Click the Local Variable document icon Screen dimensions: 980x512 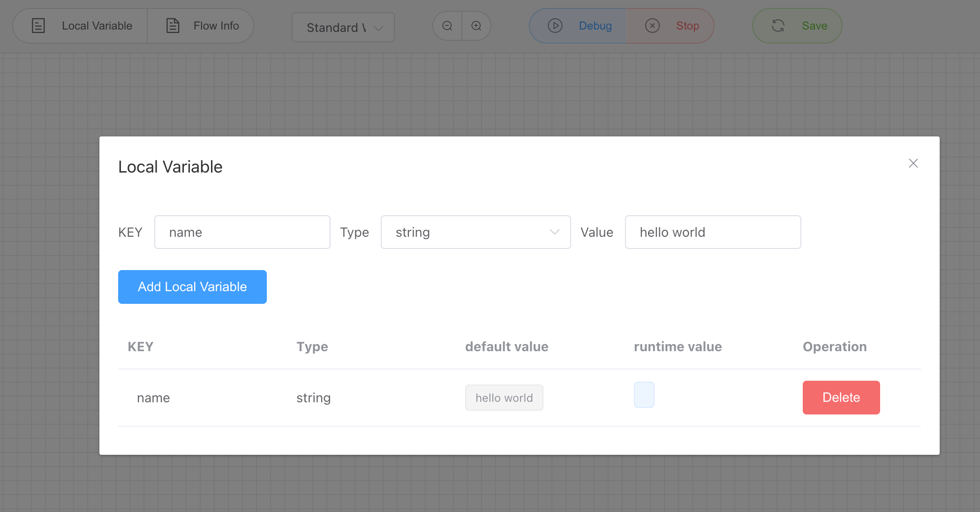pyautogui.click(x=38, y=26)
